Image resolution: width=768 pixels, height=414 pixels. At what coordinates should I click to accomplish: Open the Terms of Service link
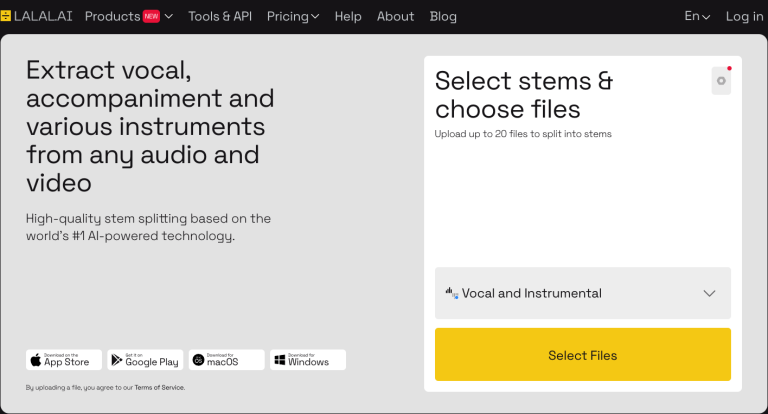click(162, 387)
